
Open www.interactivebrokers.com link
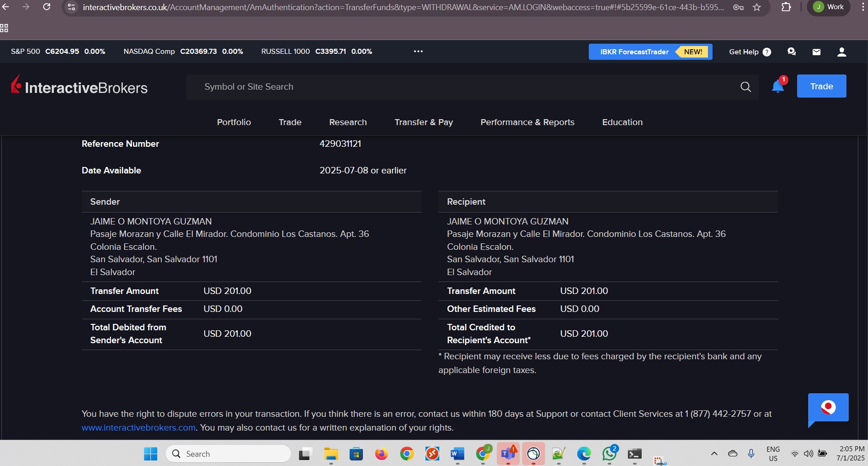point(138,427)
